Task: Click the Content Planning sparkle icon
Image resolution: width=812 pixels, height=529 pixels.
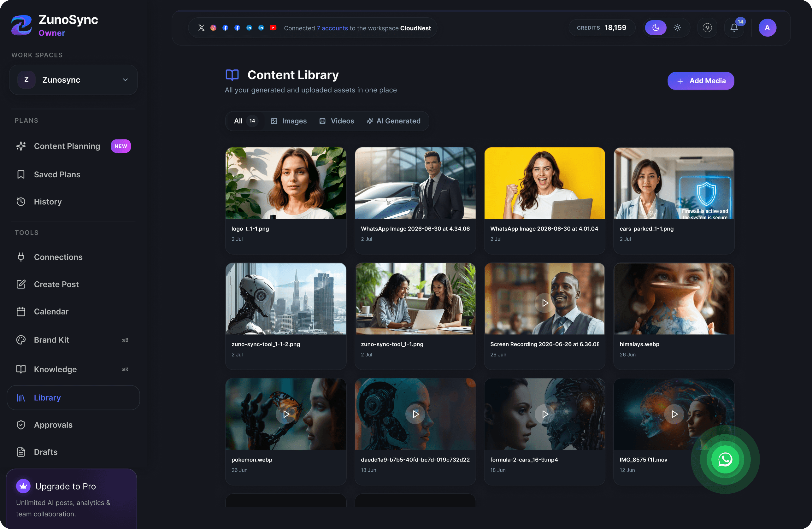Action: click(x=21, y=146)
